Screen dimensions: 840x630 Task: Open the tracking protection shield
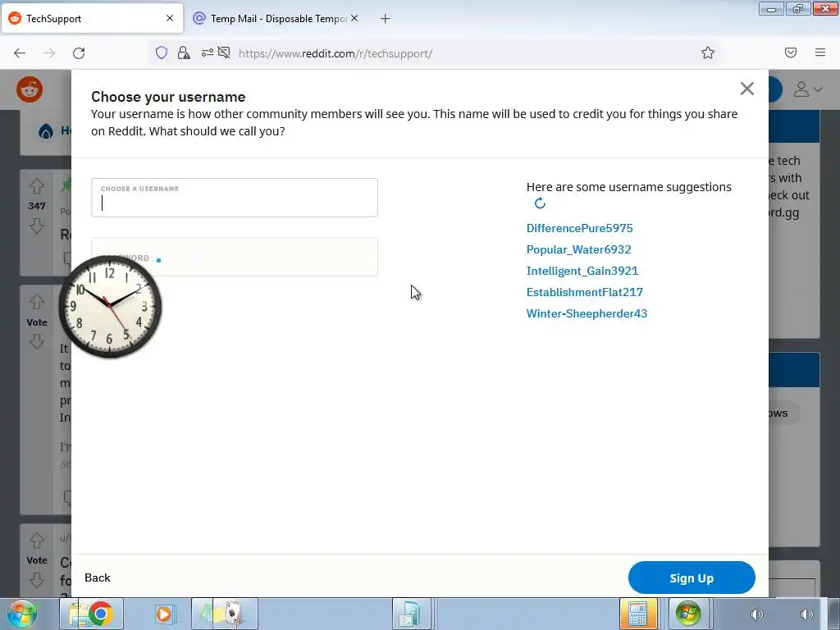162,52
